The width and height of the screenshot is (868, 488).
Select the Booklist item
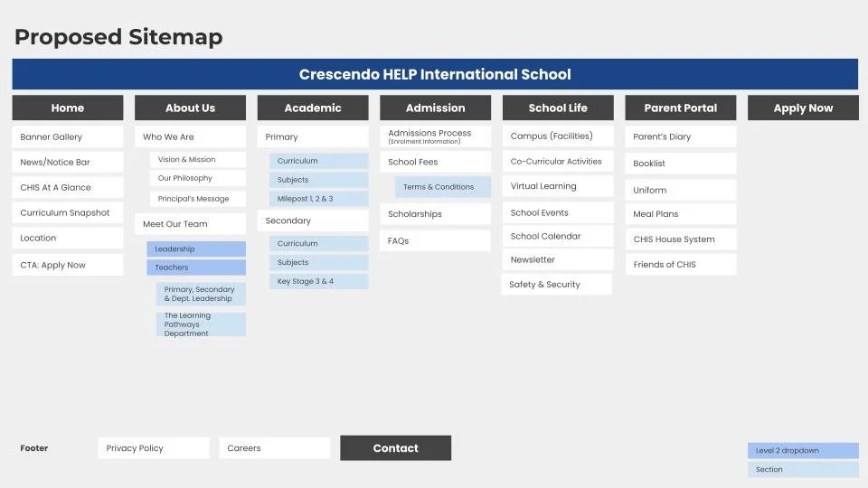[x=680, y=164]
